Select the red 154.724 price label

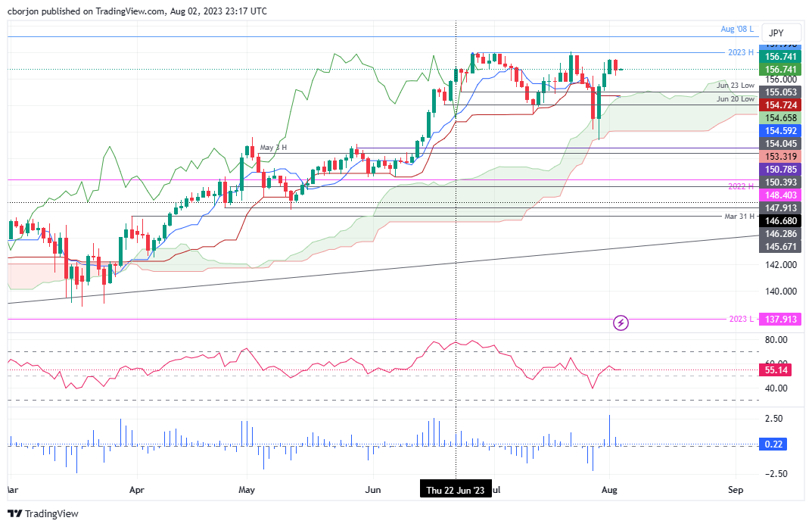pos(780,104)
